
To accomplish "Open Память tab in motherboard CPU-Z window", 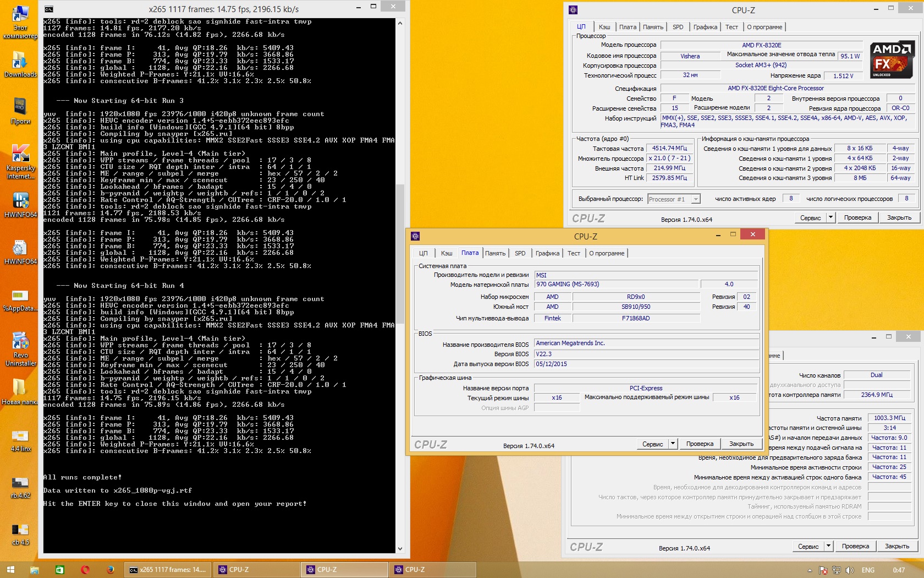I will (495, 253).
